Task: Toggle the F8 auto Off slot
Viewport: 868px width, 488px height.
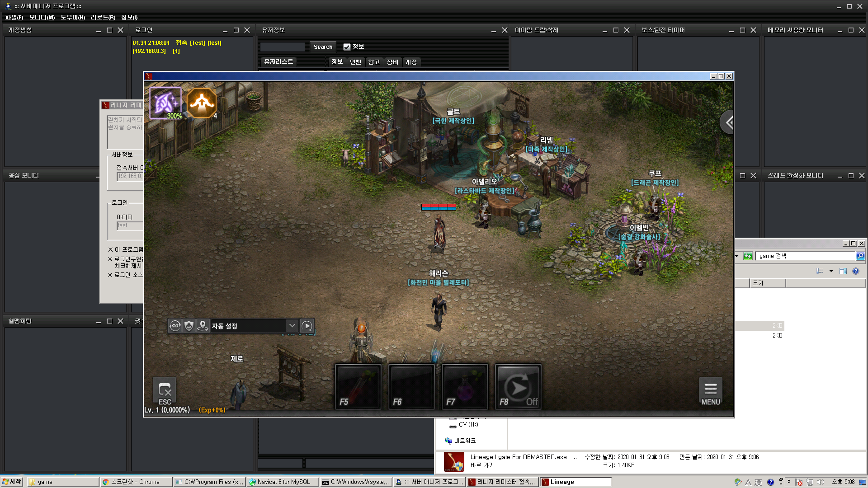Action: click(518, 387)
